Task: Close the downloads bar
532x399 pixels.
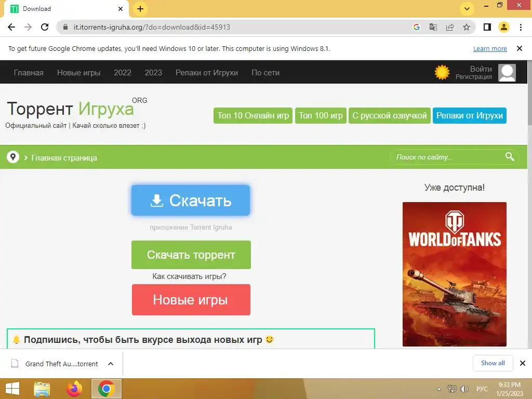Action: [x=523, y=363]
